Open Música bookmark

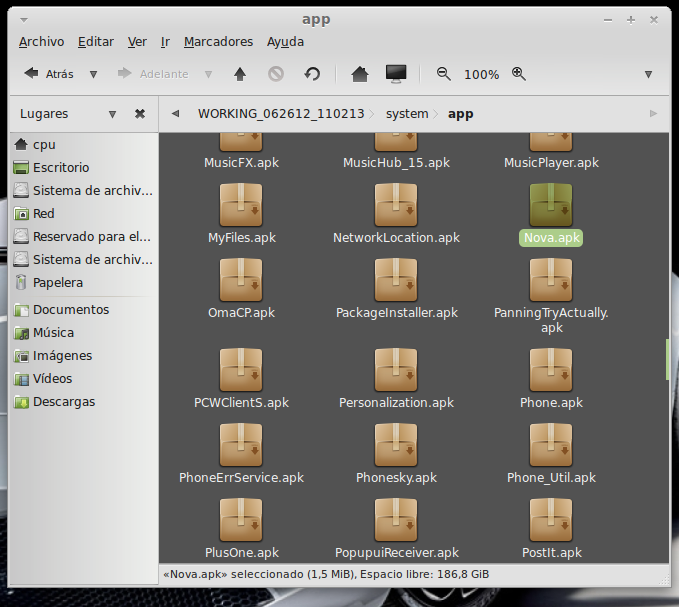[83, 333]
